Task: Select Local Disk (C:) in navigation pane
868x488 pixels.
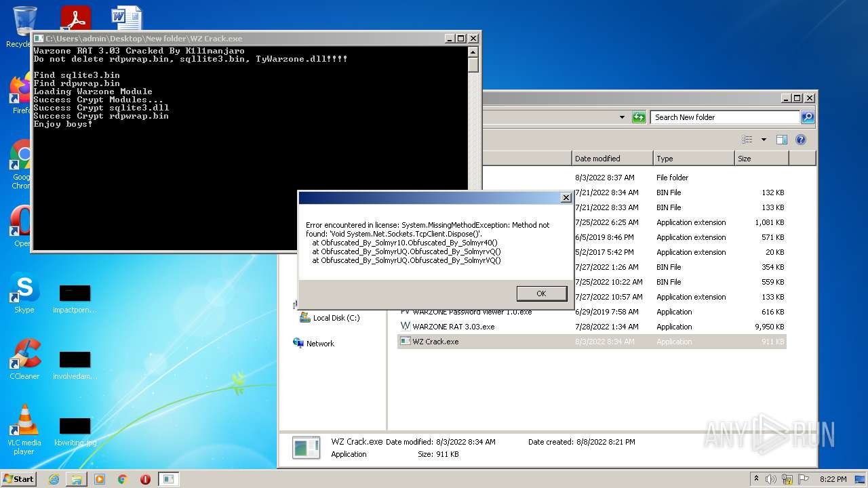Action: (330, 318)
